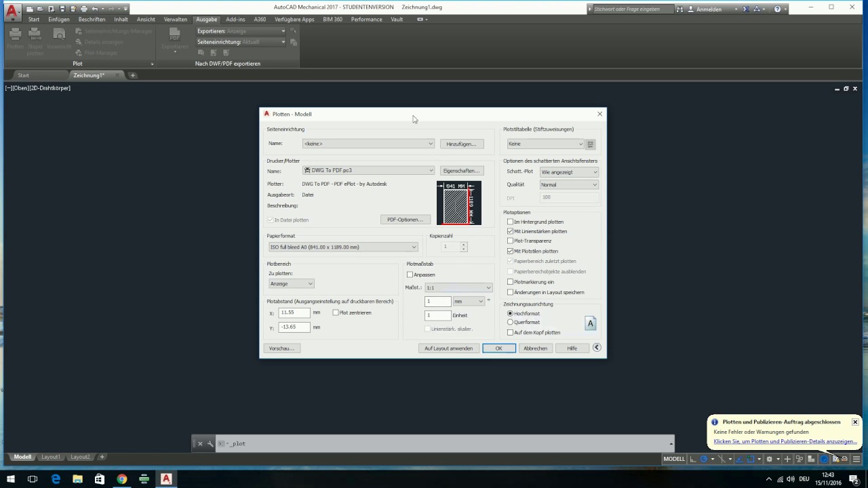
Task: Click the AutoCAD application menu logo
Action: pos(12,11)
